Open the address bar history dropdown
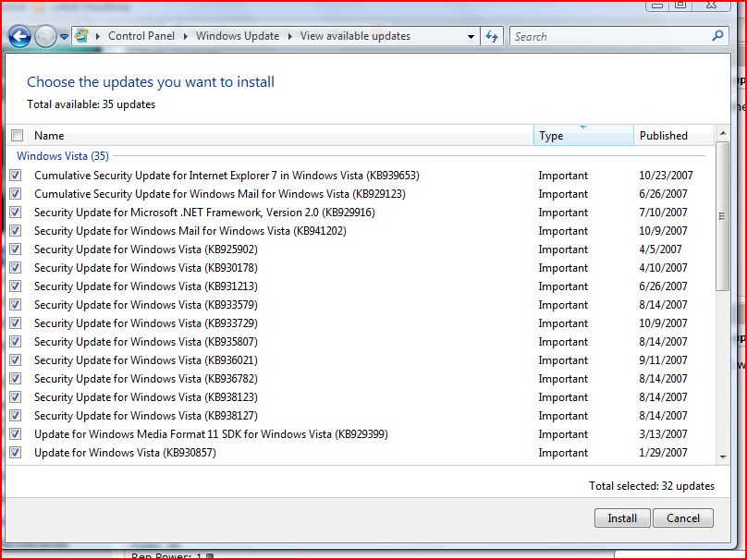This screenshot has width=747, height=560. tap(471, 37)
